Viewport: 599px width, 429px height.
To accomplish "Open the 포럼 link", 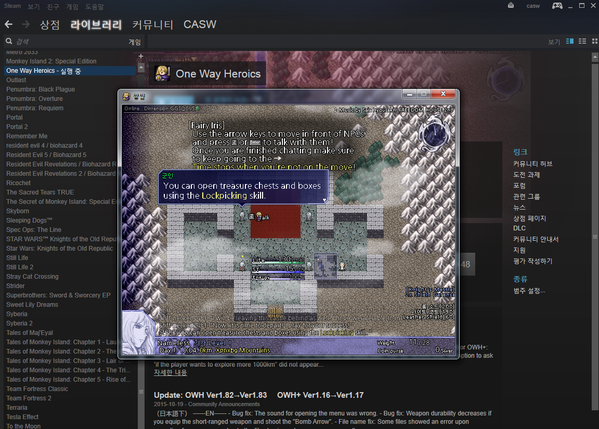I will 519,186.
